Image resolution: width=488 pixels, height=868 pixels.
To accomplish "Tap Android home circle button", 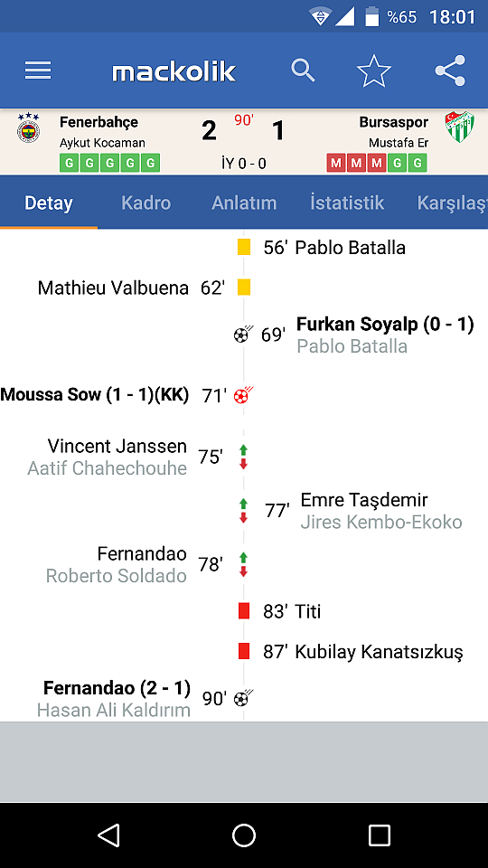I will [244, 835].
